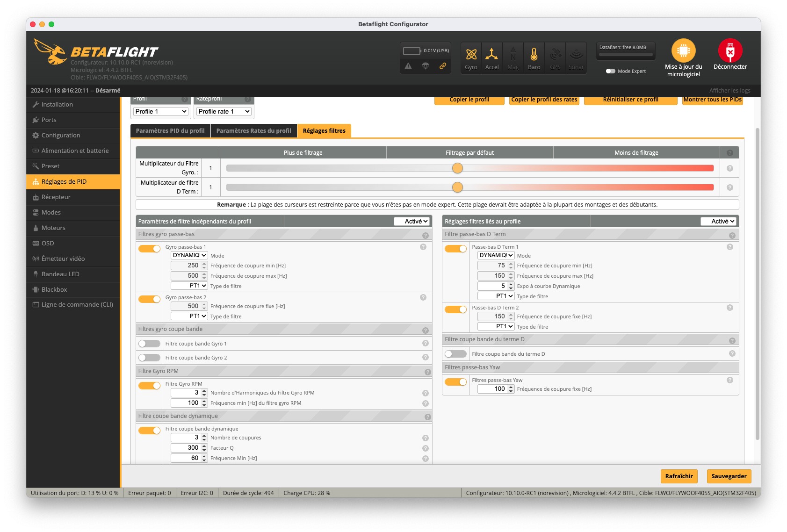Click the Mag sensor icon
The width and height of the screenshot is (787, 532).
(513, 54)
